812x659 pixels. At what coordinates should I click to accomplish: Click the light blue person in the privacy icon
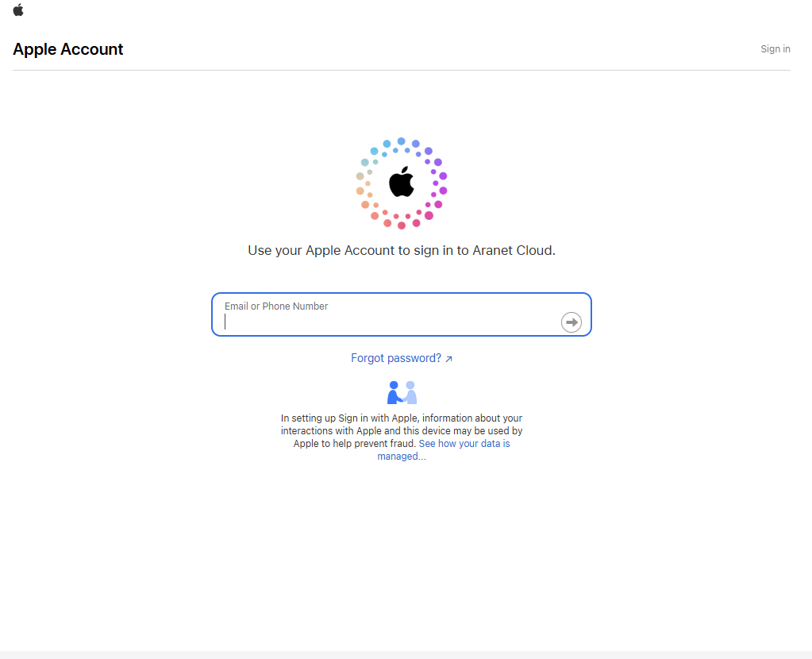coord(410,393)
